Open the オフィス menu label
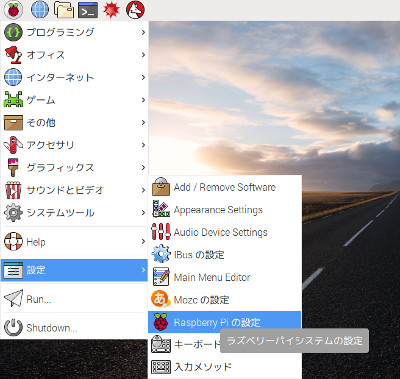This screenshot has height=379, width=400. coord(46,55)
